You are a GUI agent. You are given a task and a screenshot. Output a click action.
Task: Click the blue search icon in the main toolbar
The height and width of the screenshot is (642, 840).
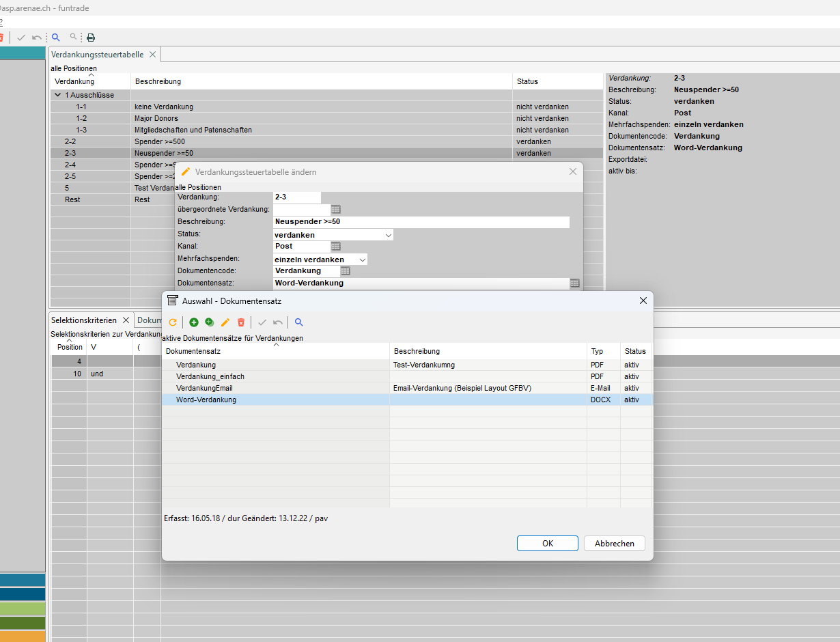click(x=56, y=38)
